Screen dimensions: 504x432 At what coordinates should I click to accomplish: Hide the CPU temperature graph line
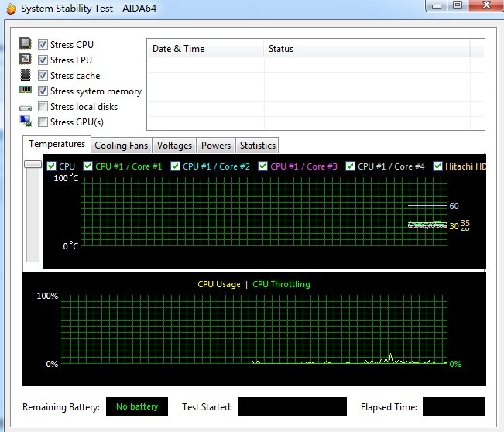(51, 166)
